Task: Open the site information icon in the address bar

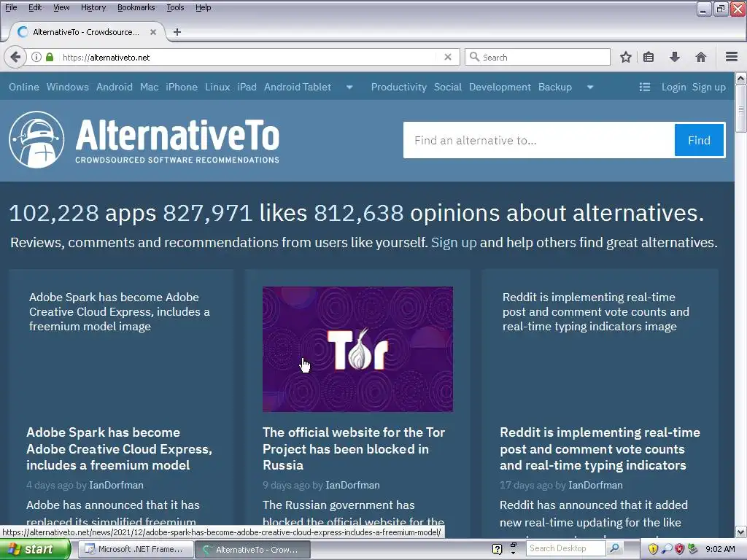Action: [36, 57]
